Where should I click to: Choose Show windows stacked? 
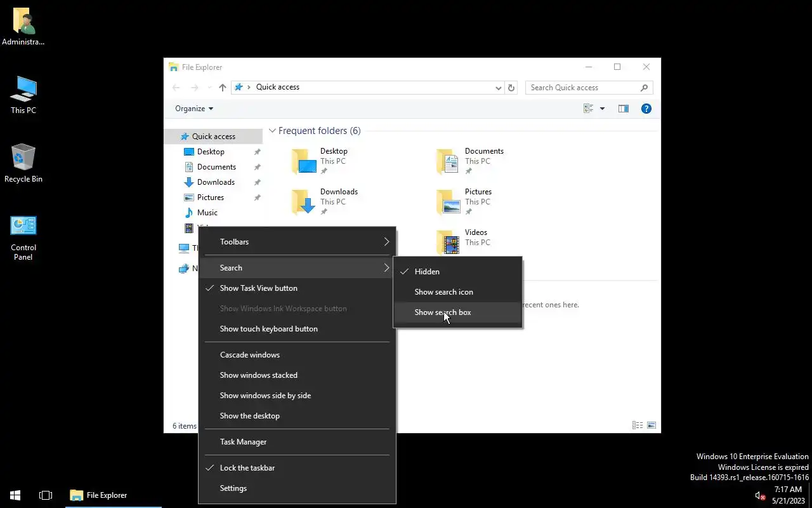point(297,375)
